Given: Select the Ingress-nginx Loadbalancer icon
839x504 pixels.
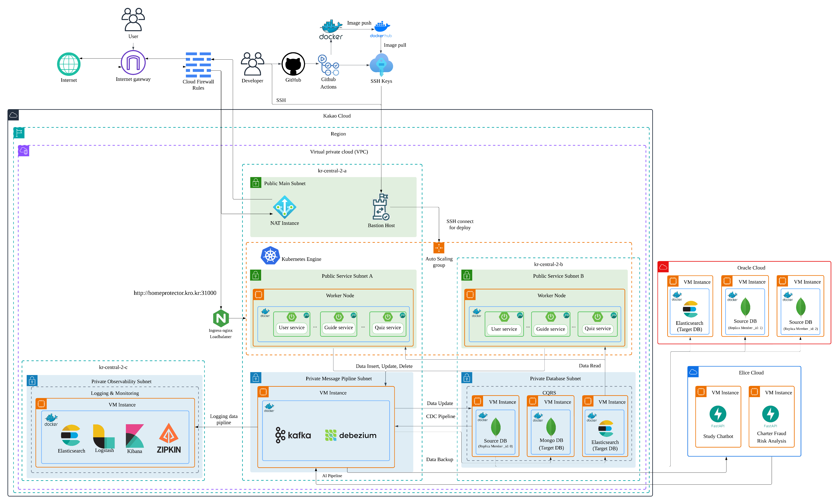Looking at the screenshot, I should 221,318.
